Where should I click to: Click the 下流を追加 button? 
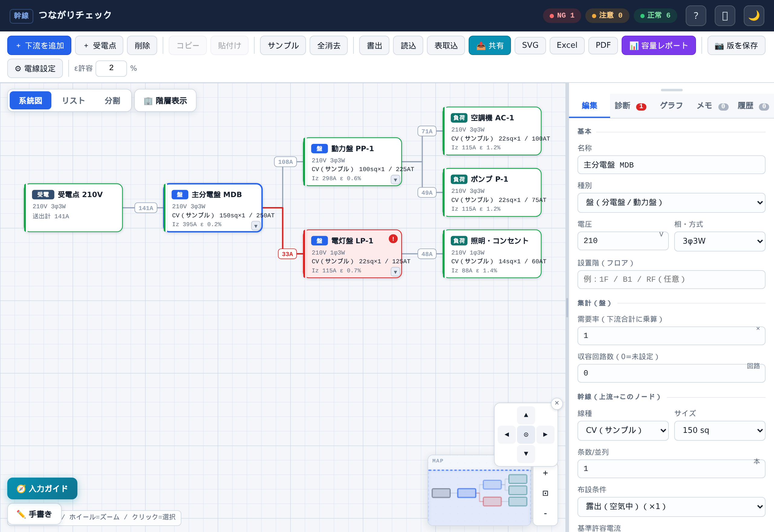click(39, 45)
